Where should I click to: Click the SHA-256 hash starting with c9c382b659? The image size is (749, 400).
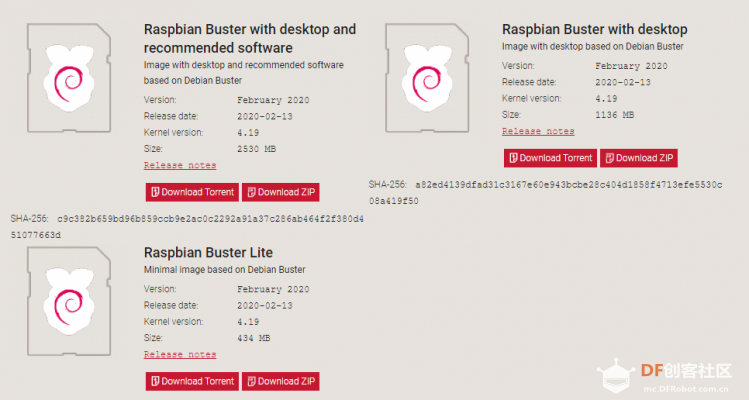(x=187, y=227)
